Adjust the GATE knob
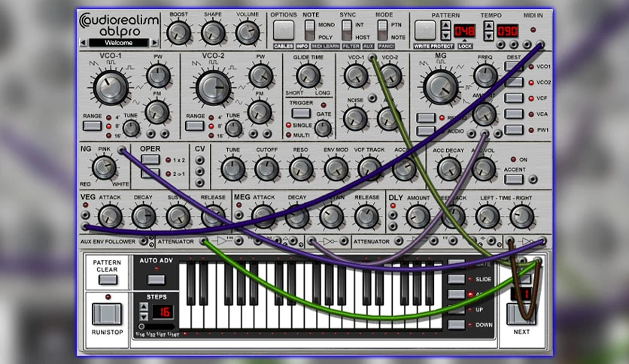Viewport: 629px width, 364px height. tap(323, 129)
